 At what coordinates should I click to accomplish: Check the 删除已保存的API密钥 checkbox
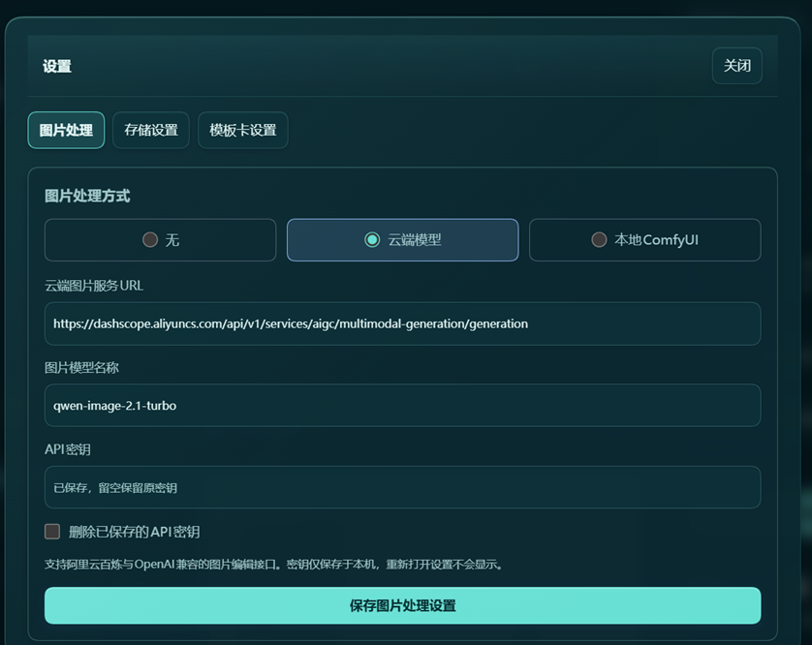(x=52, y=531)
